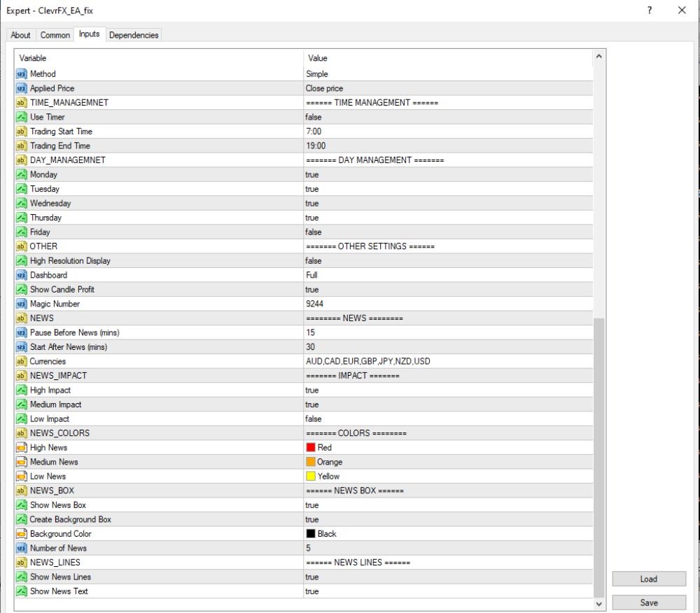Click the Currencies string icon
This screenshot has height=613, width=700.
point(21,361)
